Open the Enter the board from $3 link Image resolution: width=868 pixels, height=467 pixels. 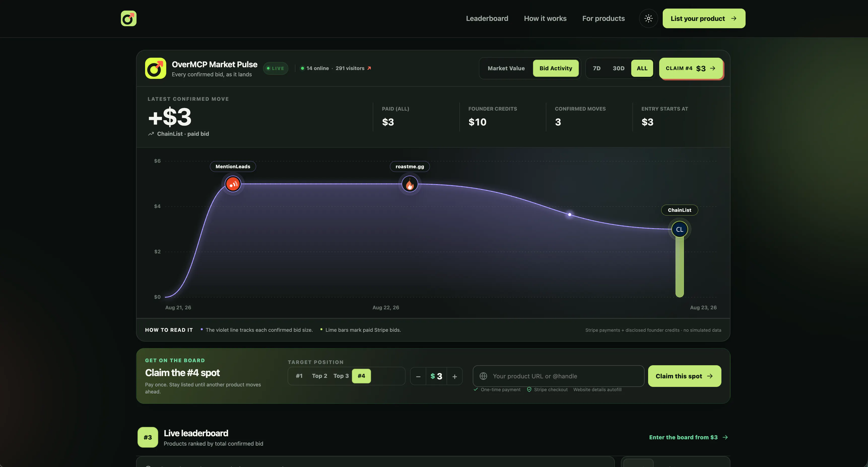coord(688,437)
